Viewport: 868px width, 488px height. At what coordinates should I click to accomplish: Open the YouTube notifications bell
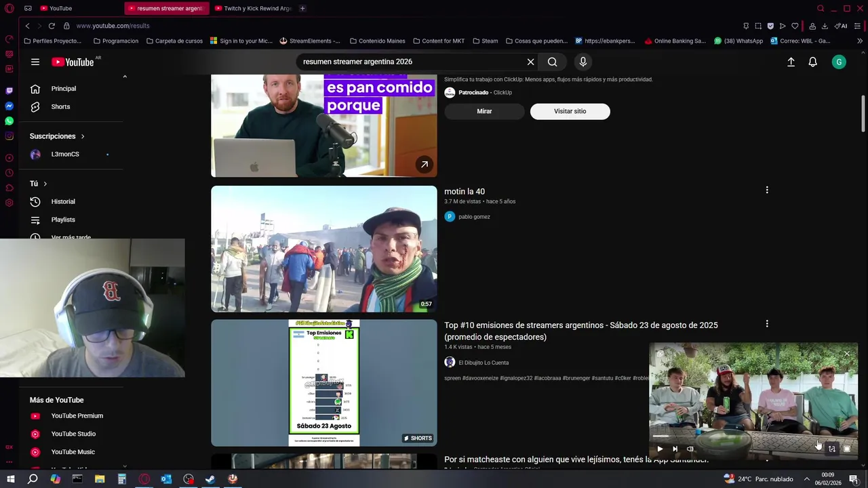pos(812,62)
